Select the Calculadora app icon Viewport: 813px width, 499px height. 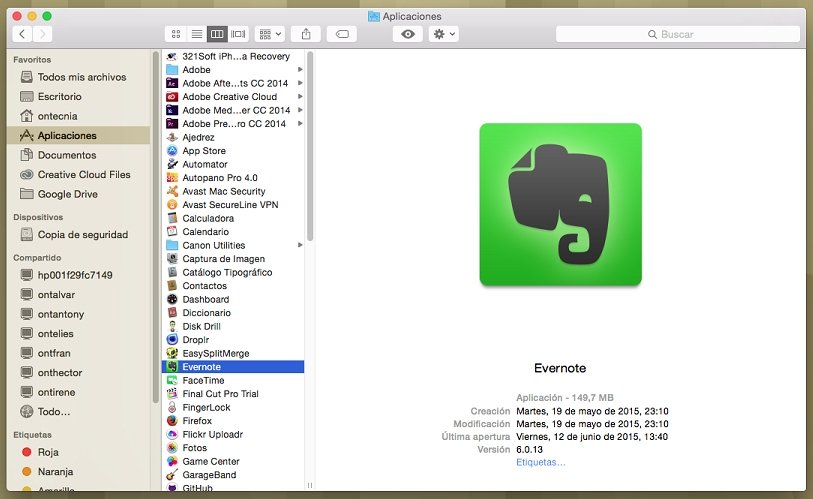172,218
